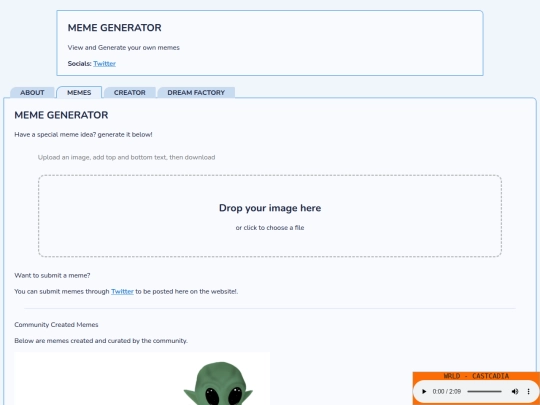Select the MEMES tab
Viewport: 540px width, 405px height.
tap(79, 93)
